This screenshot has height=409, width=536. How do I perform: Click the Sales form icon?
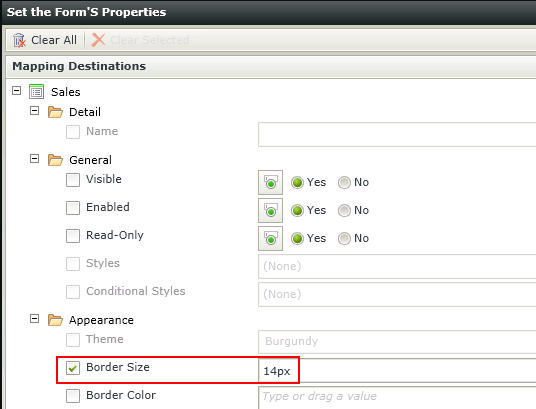point(37,92)
